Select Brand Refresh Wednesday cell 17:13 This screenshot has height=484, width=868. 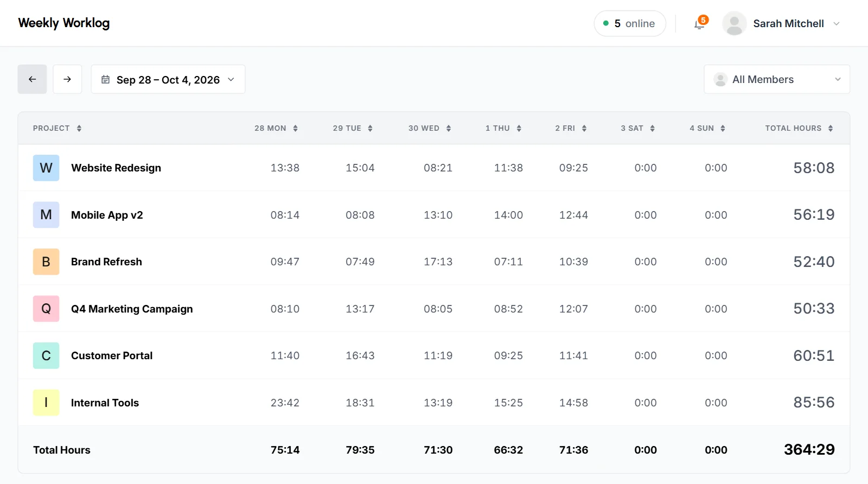[x=438, y=262]
